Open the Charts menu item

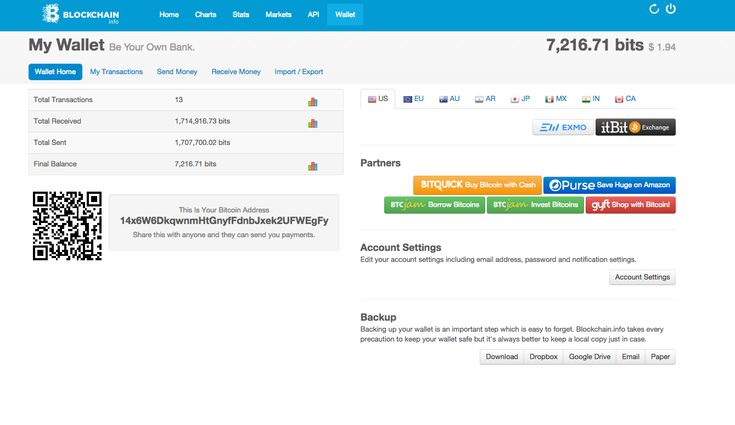[205, 15]
